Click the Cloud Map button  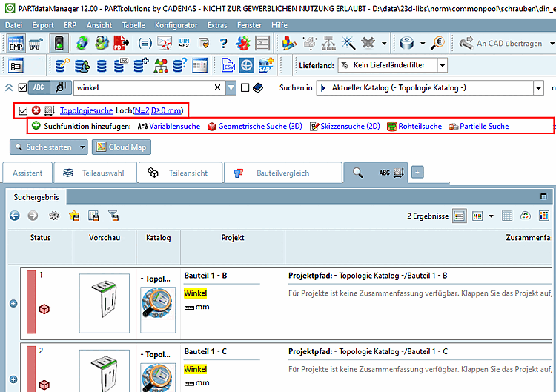[122, 147]
